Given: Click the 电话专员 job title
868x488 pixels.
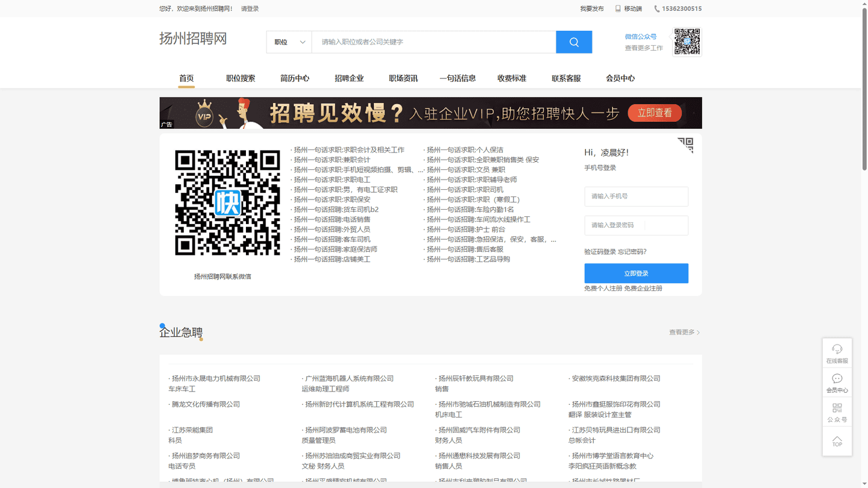Looking at the screenshot, I should click(x=181, y=466).
